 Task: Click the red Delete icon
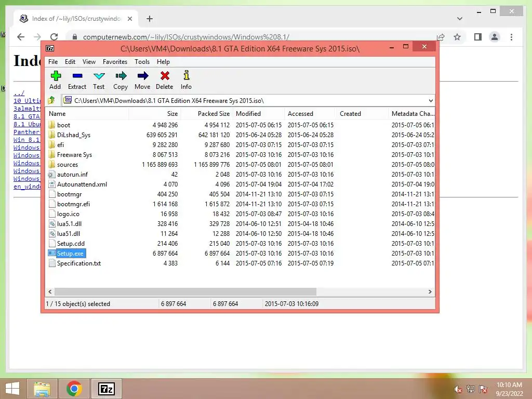[165, 76]
